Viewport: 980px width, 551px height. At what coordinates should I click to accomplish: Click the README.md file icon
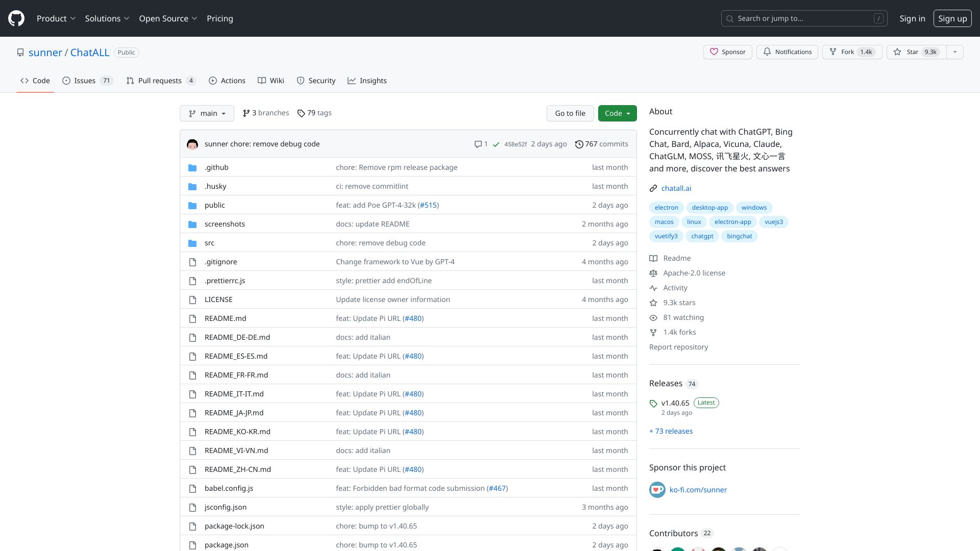[193, 318]
